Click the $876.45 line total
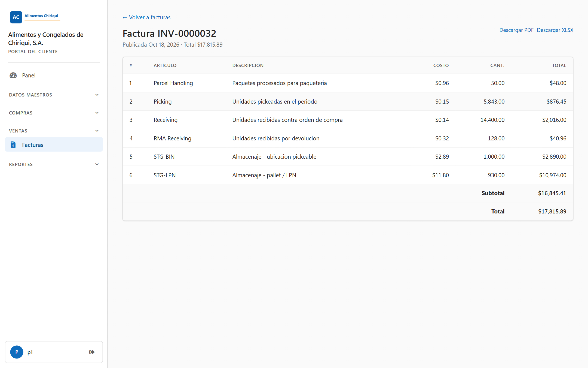Viewport: 588px width, 368px height. [556, 102]
